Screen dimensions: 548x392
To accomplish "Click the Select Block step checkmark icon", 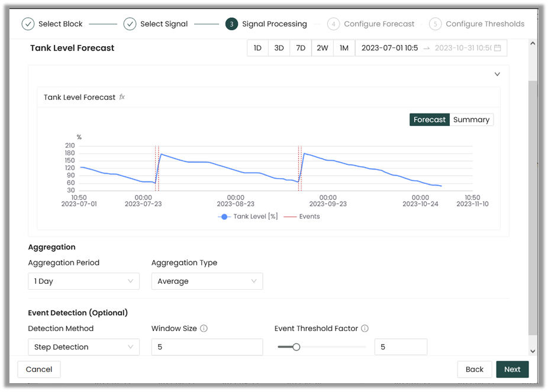I will [x=28, y=24].
